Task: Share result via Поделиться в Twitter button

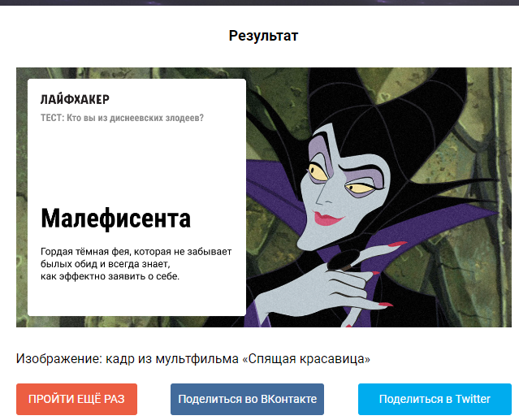Action: (435, 399)
